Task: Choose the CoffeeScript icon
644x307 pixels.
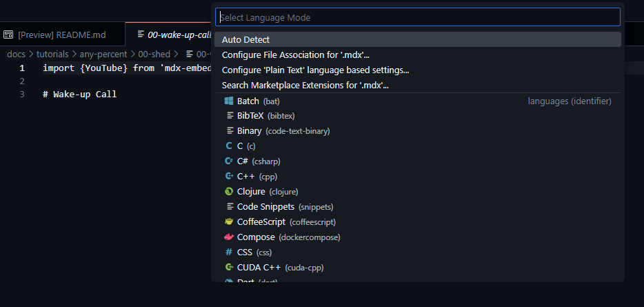Action: click(x=229, y=222)
